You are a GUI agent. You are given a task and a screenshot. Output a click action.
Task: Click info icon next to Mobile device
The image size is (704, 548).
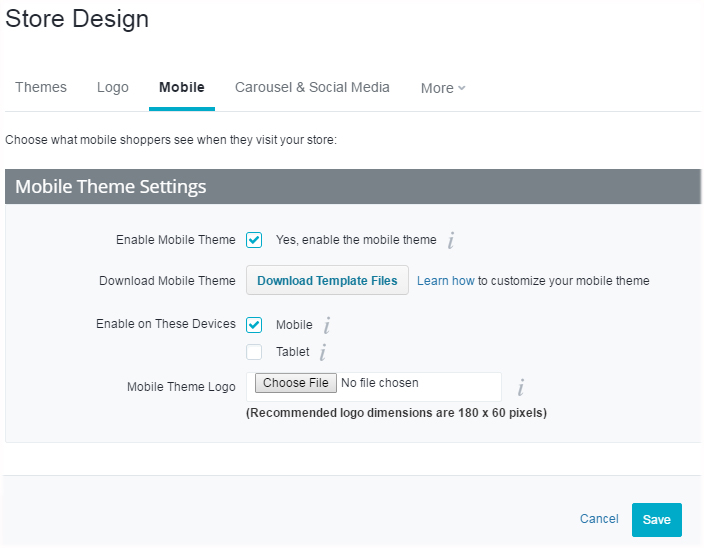[x=327, y=325]
